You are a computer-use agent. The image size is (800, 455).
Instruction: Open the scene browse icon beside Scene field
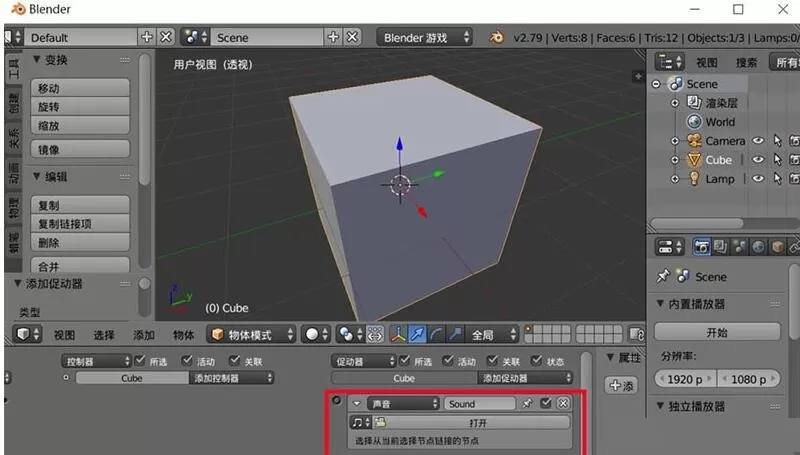195,37
